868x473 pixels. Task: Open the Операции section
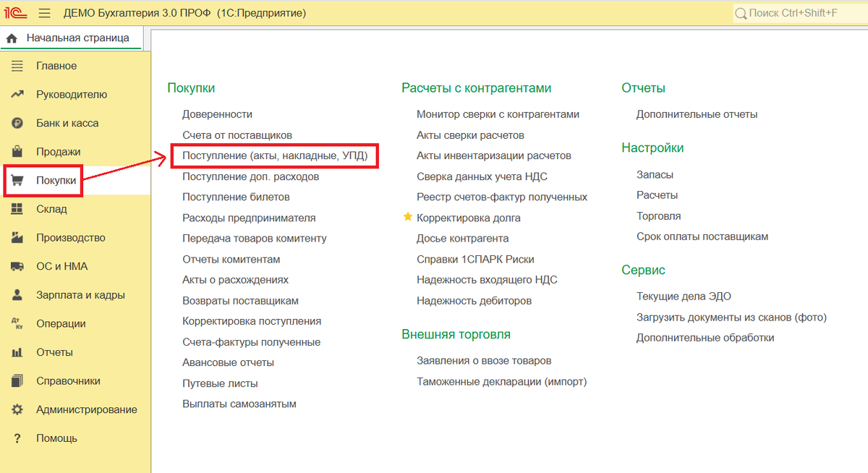pos(61,324)
